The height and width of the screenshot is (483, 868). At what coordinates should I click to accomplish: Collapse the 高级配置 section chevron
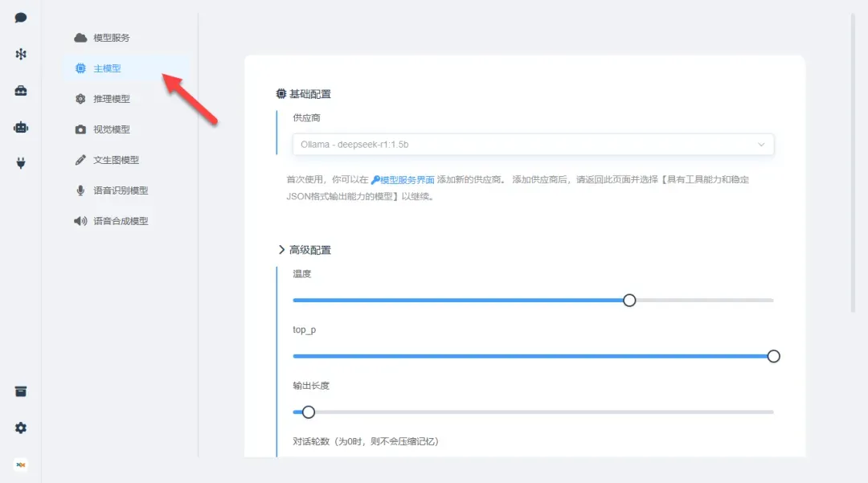(282, 250)
